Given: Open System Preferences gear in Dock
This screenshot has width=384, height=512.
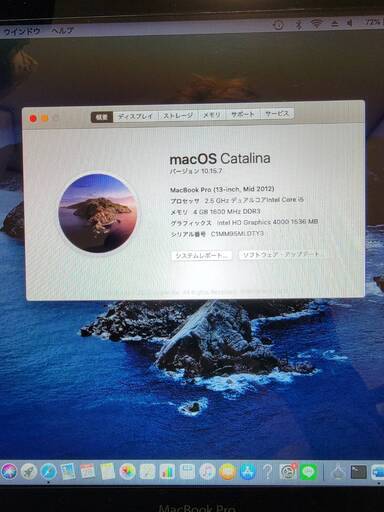Looking at the screenshot, I should 288,472.
